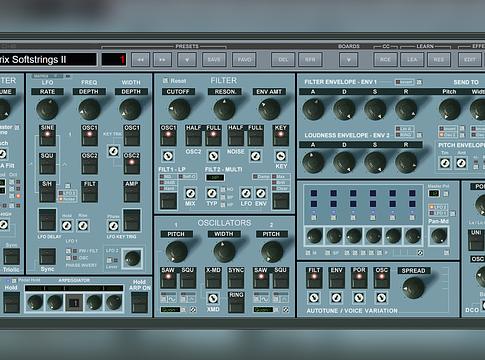Click the DEL preset button
The height and width of the screenshot is (360, 485).
283,60
